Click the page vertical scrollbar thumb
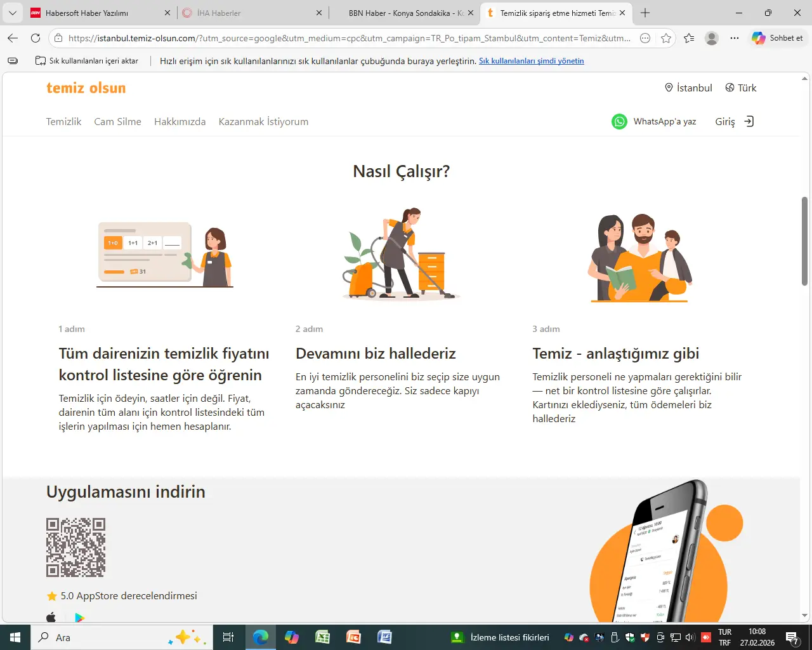This screenshot has width=812, height=650. tap(804, 241)
